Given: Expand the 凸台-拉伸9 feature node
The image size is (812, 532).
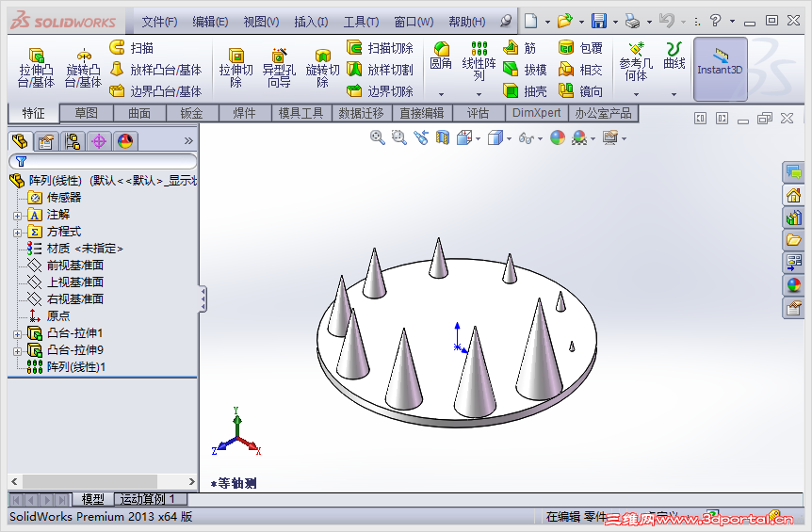Looking at the screenshot, I should click(x=17, y=351).
